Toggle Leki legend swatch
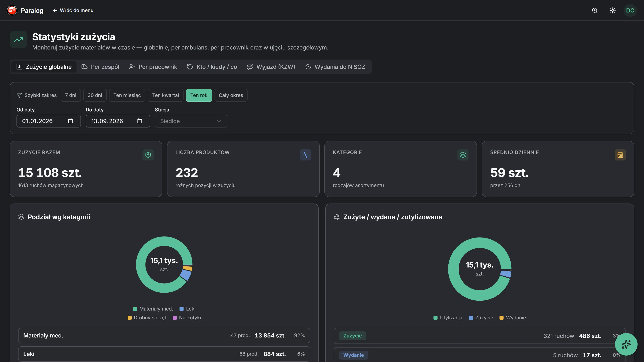 [182, 309]
